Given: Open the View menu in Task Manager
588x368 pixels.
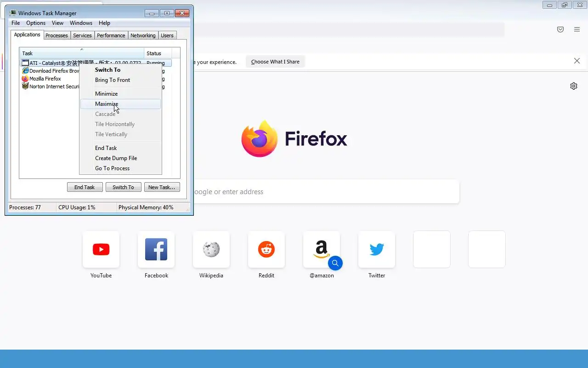Looking at the screenshot, I should (x=57, y=23).
